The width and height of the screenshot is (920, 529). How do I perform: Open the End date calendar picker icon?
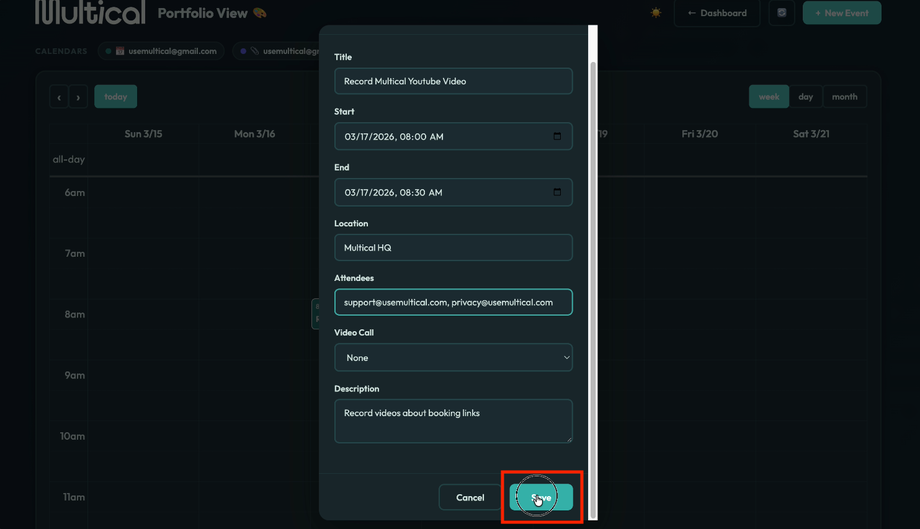pos(557,192)
